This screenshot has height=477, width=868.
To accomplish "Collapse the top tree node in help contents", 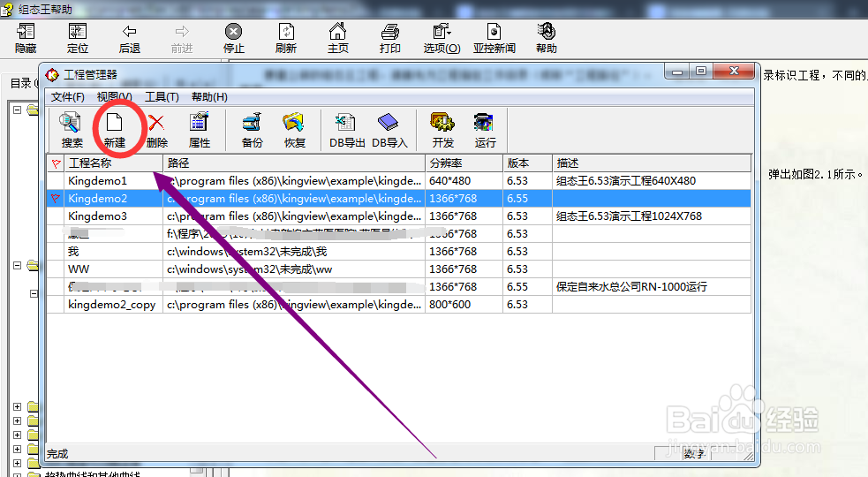I will coord(17,110).
